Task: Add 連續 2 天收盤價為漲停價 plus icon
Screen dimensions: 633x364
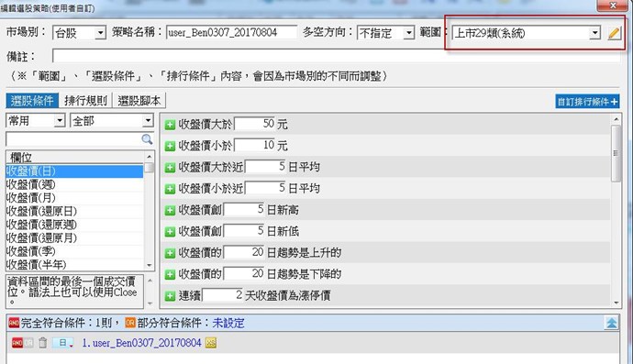Action: [x=170, y=296]
